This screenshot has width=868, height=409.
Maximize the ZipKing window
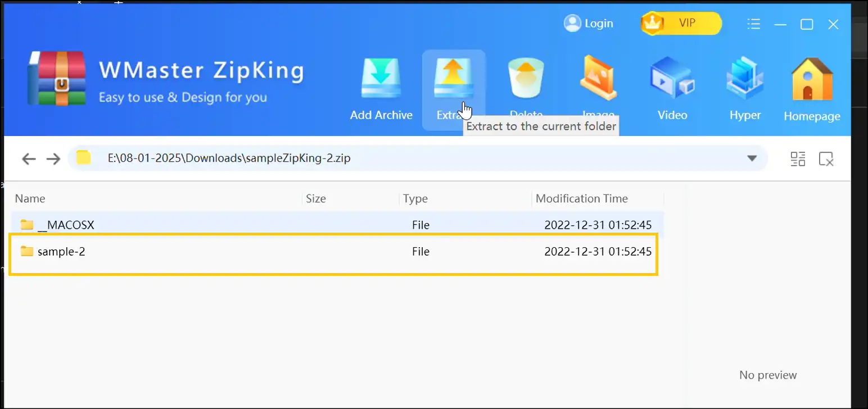click(x=807, y=24)
